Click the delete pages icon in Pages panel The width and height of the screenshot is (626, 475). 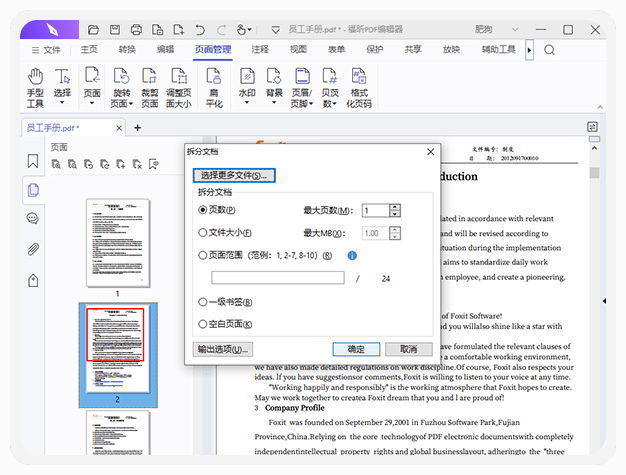coord(137,164)
